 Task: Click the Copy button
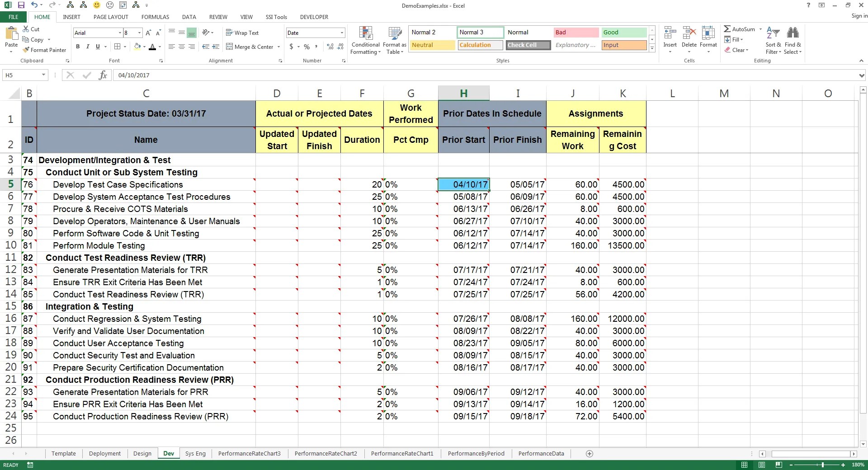coord(33,39)
